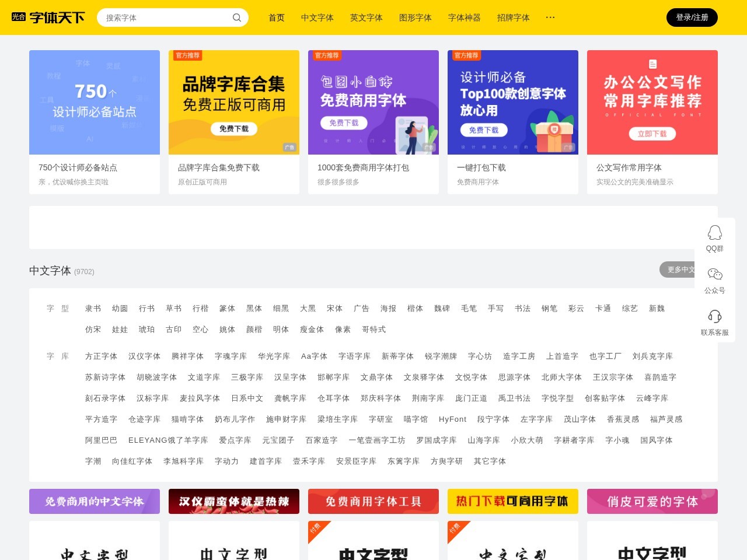Visit the 汉仪字体 font library link
Screen dimensions: 747x560
pos(144,356)
